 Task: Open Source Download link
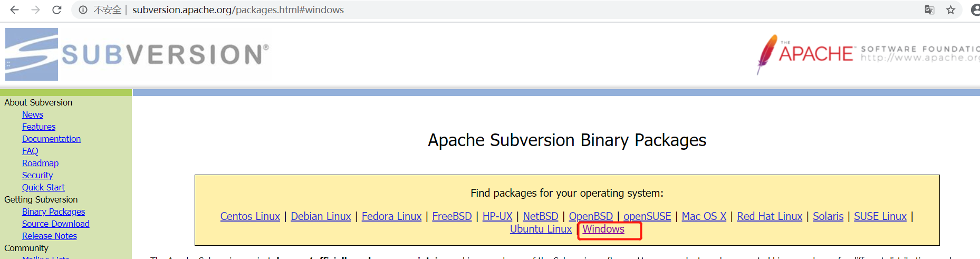pyautogui.click(x=55, y=224)
